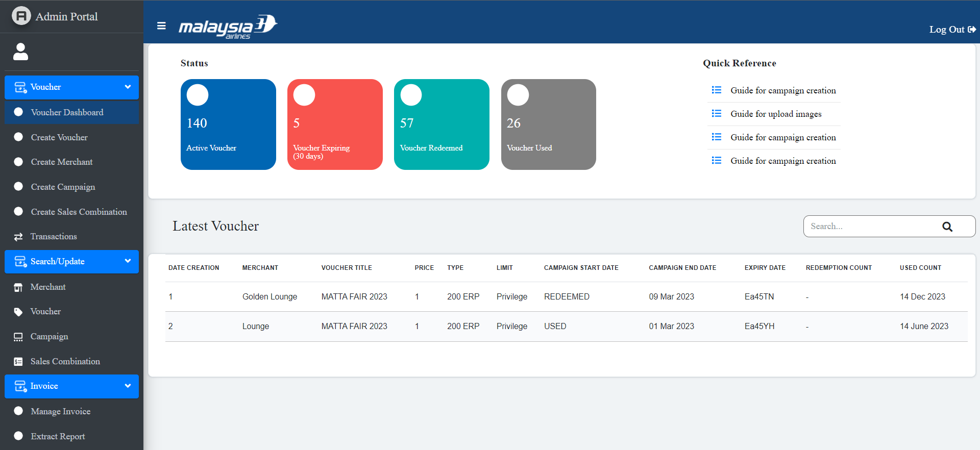980x450 pixels.
Task: Click the search magnifier icon
Action: [x=947, y=227]
